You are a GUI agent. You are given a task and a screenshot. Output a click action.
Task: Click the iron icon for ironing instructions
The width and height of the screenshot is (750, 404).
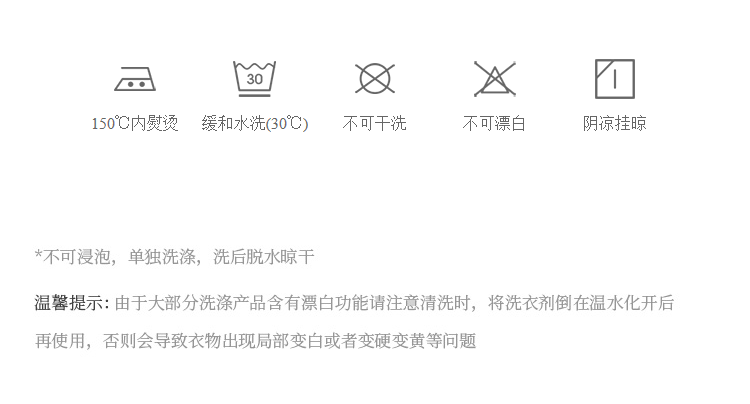coord(135,79)
